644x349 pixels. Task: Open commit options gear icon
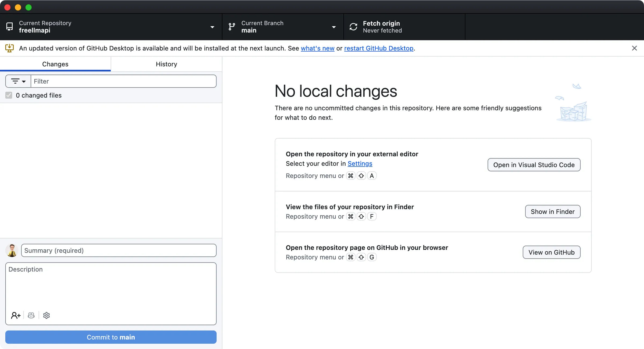pos(46,315)
